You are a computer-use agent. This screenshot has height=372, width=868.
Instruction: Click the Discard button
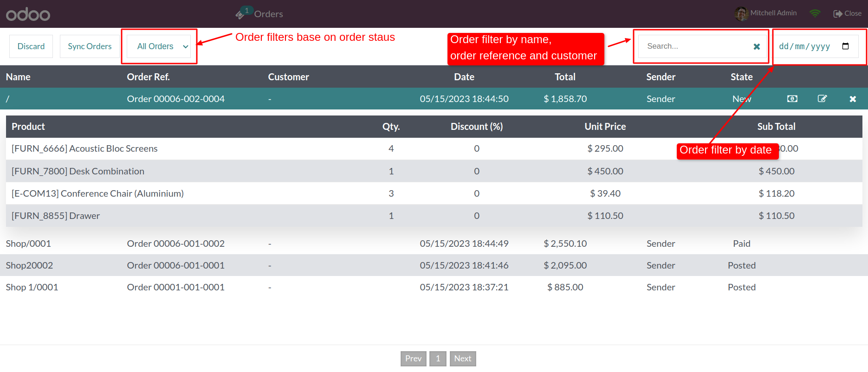coord(31,46)
